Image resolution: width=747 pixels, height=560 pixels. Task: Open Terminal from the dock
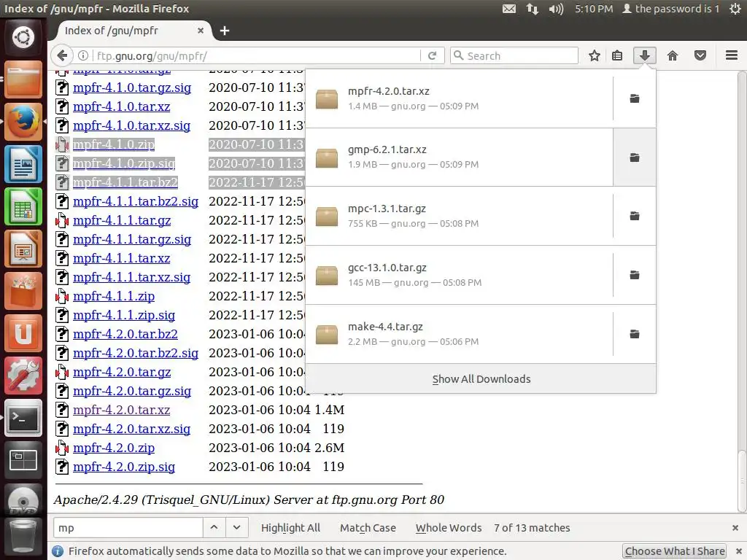pos(23,418)
